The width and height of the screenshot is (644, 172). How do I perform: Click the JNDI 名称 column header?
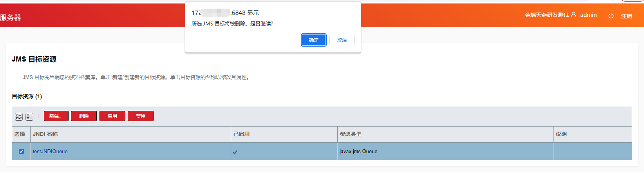click(x=45, y=134)
